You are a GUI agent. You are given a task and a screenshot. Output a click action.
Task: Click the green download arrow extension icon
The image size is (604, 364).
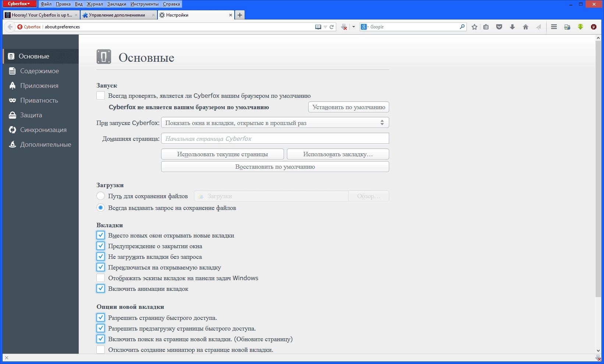580,27
